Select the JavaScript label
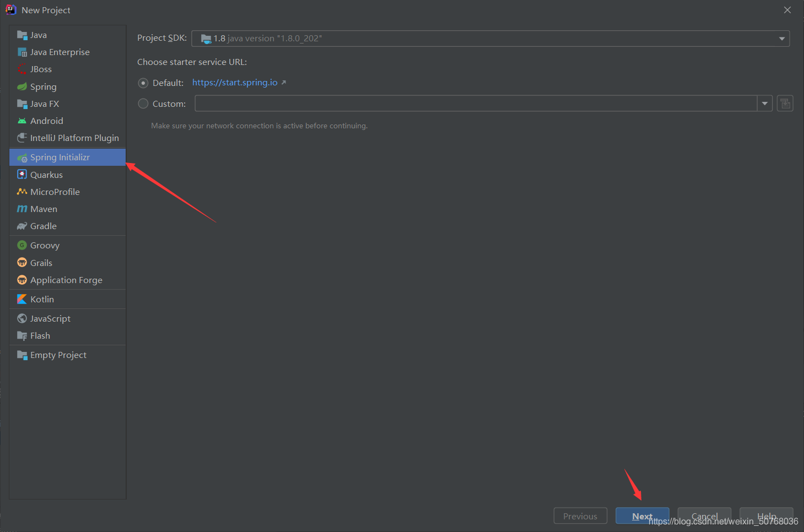The image size is (804, 532). (x=51, y=319)
